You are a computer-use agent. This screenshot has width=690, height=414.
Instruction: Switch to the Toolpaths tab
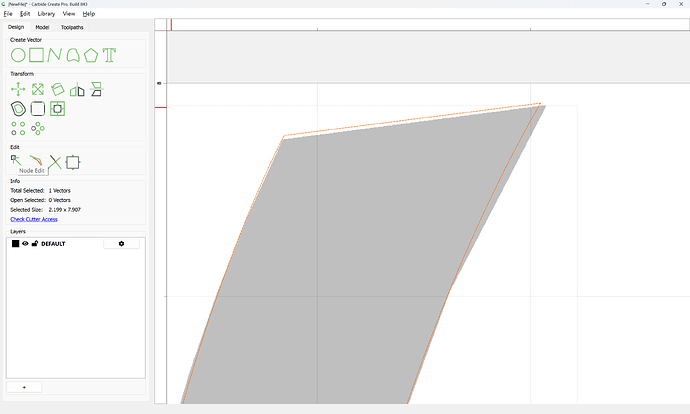click(x=72, y=27)
